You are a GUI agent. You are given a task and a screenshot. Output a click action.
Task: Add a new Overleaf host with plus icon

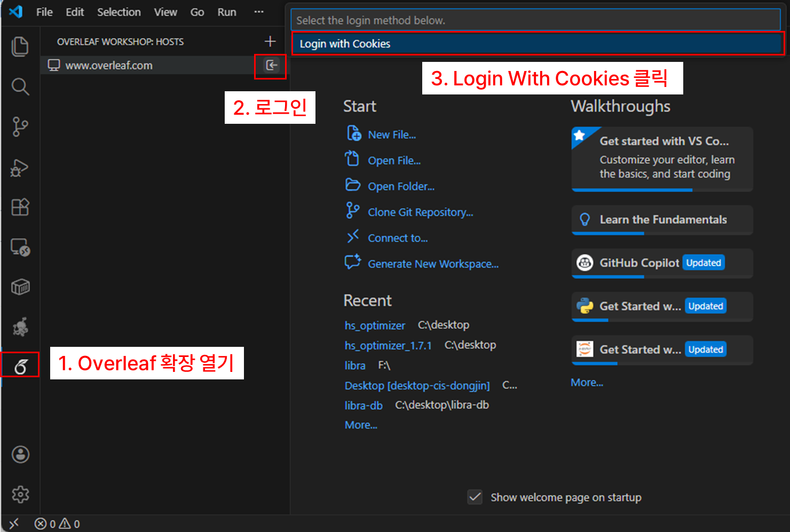pyautogui.click(x=270, y=42)
